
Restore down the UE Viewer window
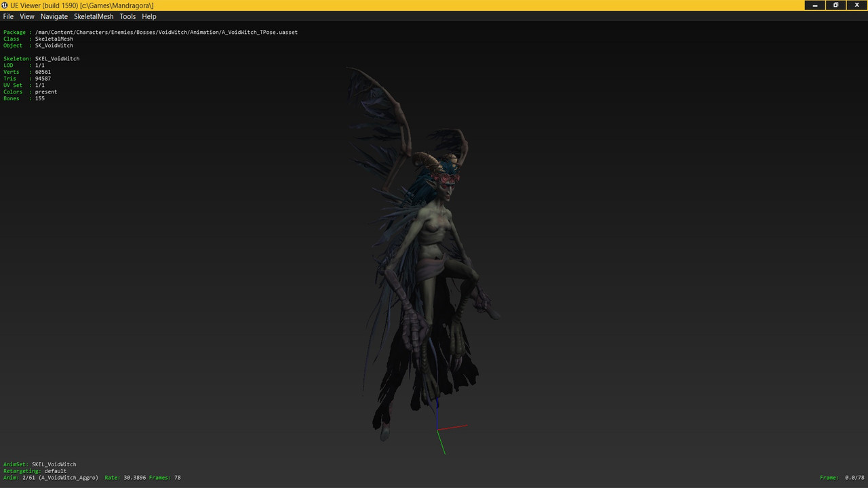coord(835,5)
